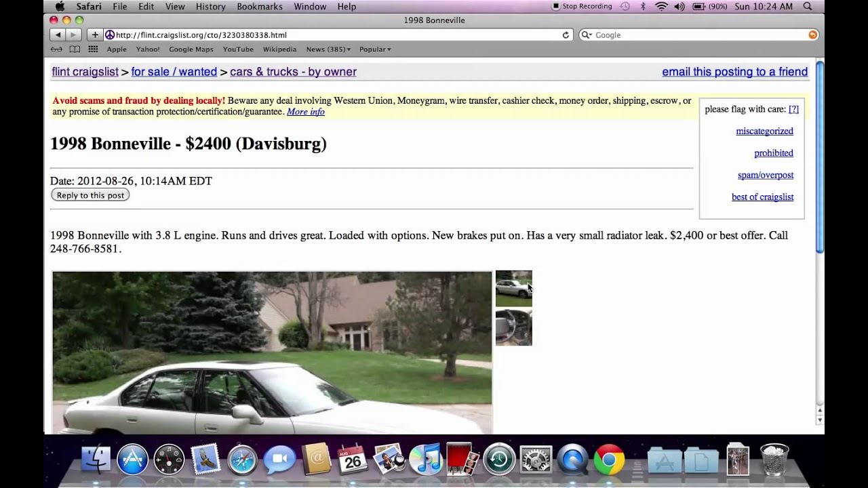The image size is (868, 488).
Task: Add bookmark using the plus button
Action: coord(95,35)
